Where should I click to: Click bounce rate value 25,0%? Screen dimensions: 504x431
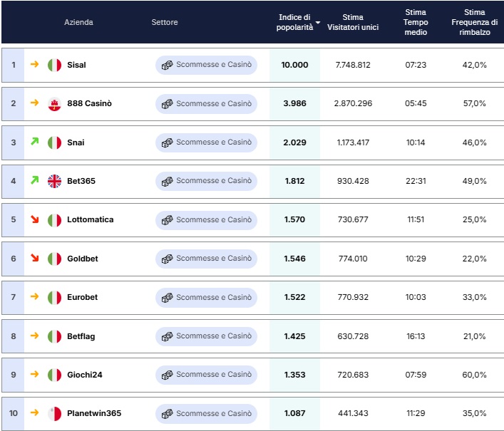[475, 219]
